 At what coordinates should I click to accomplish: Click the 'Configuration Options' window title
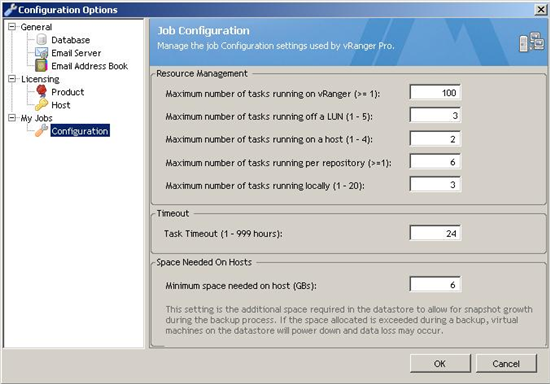[x=68, y=10]
